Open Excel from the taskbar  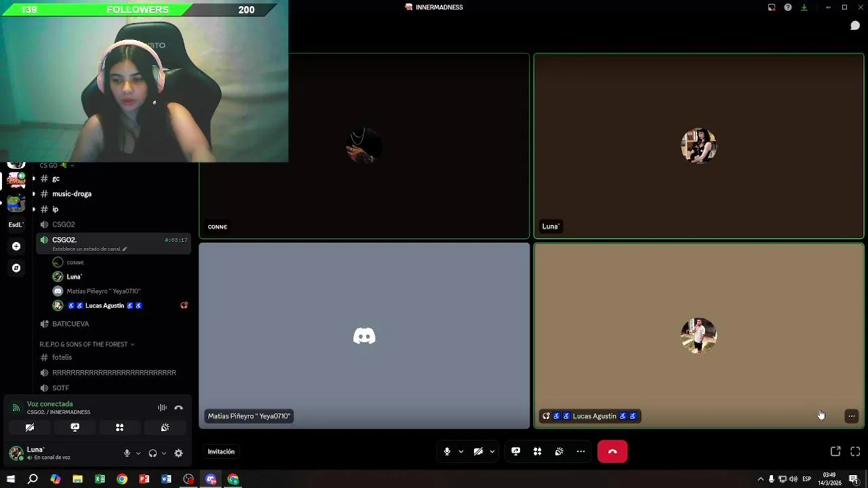pyautogui.click(x=100, y=479)
